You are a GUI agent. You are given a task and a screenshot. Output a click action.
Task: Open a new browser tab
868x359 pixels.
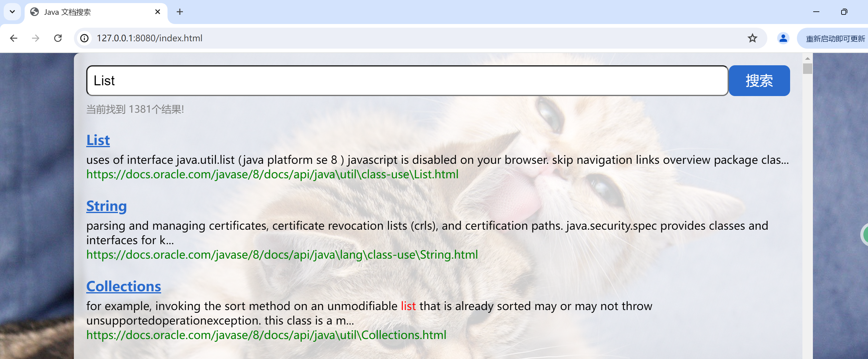click(180, 12)
